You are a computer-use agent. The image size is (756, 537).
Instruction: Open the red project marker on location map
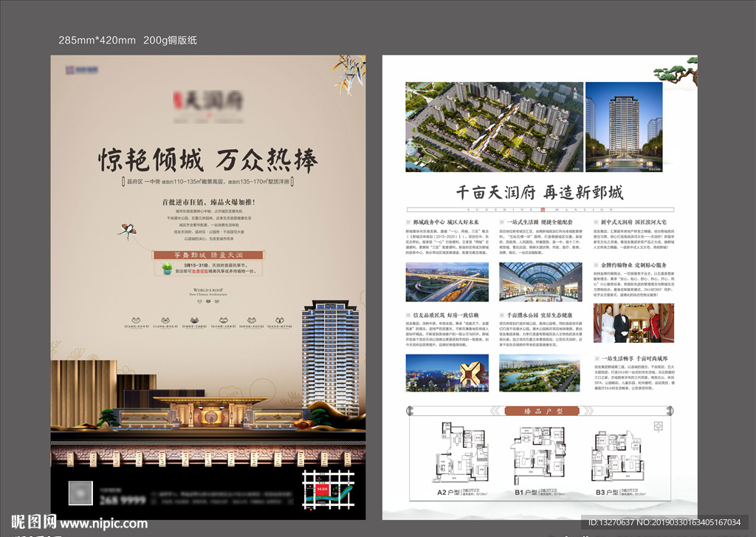tap(322, 488)
